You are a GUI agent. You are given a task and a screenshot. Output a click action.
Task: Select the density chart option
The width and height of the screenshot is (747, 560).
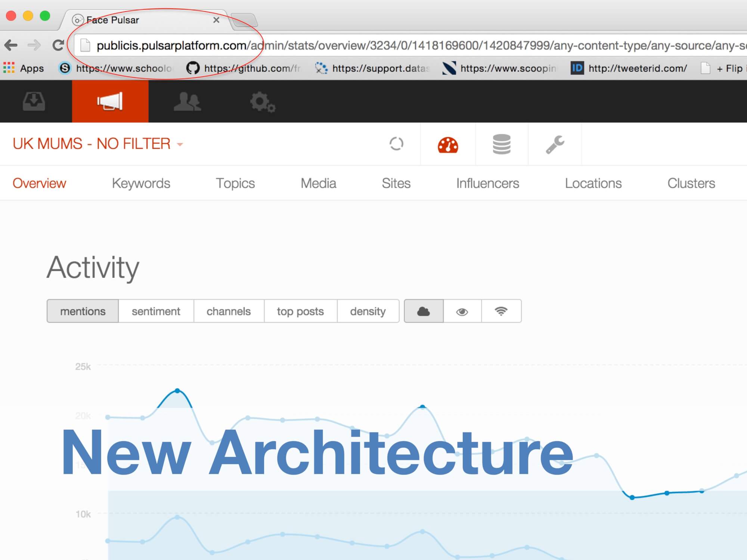click(368, 311)
